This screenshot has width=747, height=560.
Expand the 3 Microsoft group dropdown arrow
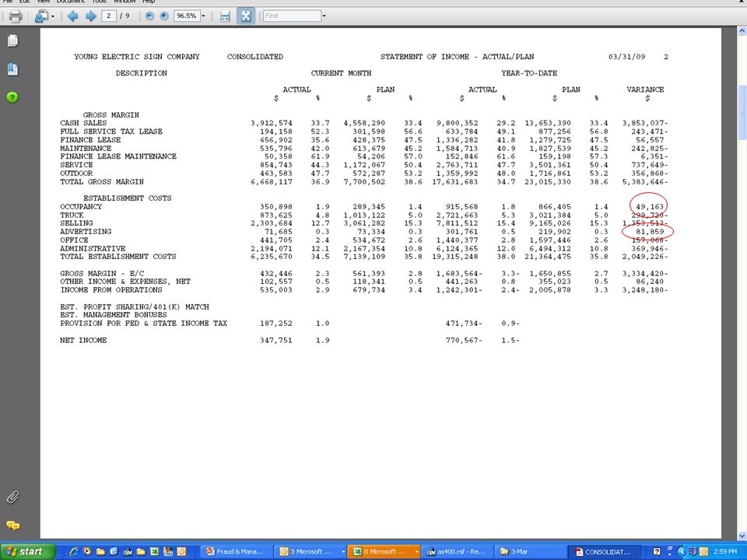(343, 552)
